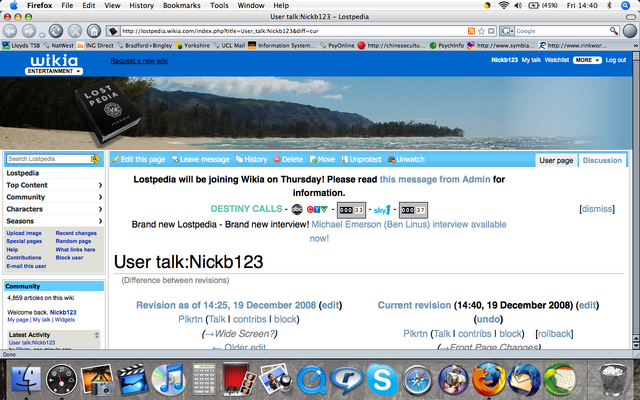Image resolution: width=640 pixels, height=400 pixels.
Task: Launch Thunderbird from the dock
Action: (x=524, y=380)
